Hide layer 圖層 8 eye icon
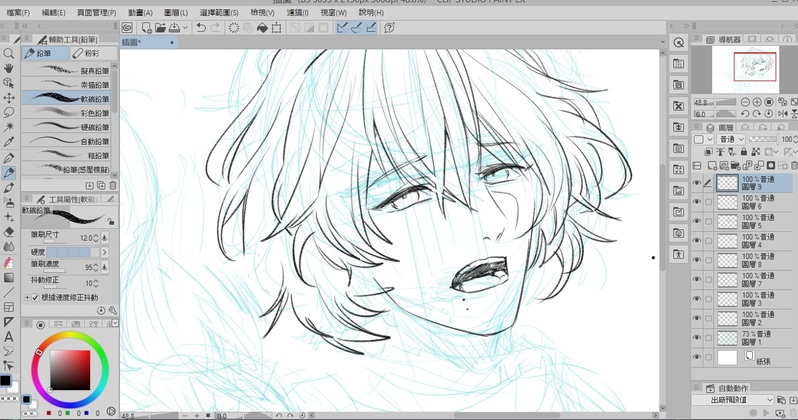This screenshot has width=798, height=420. click(x=697, y=260)
